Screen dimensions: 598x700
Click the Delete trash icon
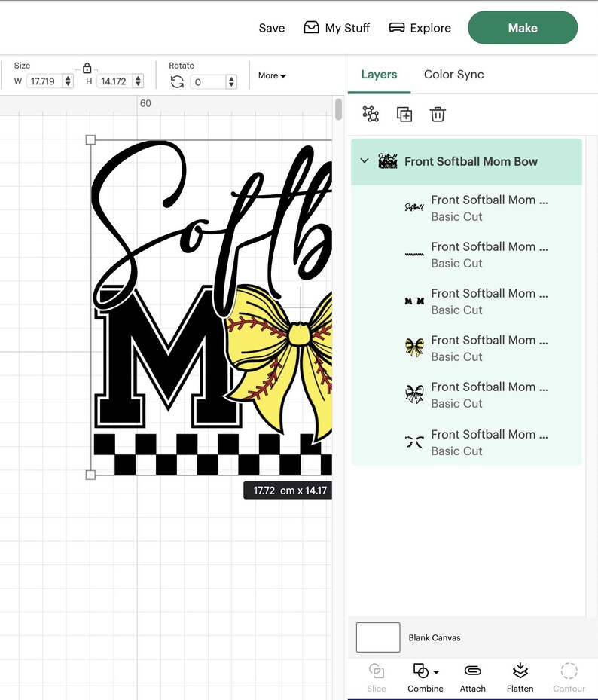pyautogui.click(x=438, y=114)
